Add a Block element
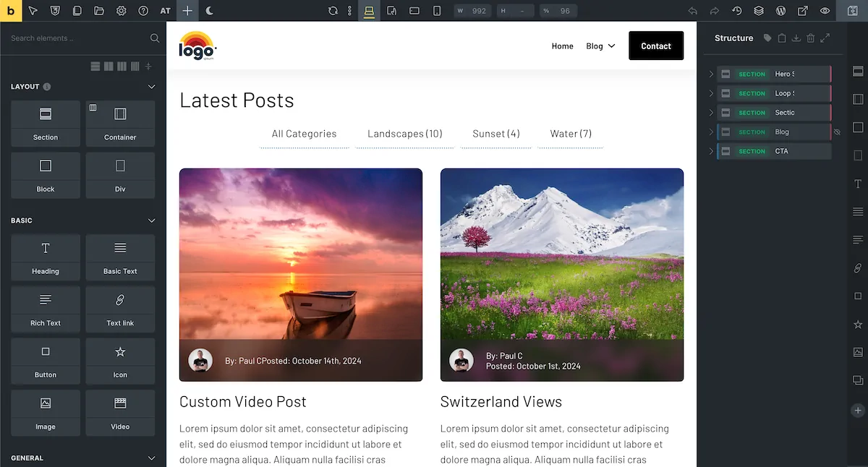Screen dimensions: 868x467 click(46, 175)
